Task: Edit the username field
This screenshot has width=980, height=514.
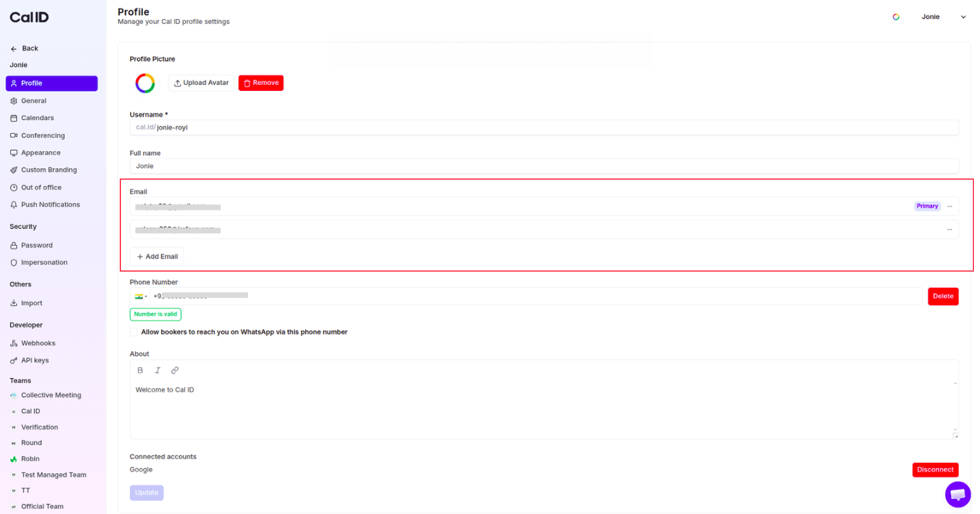Action: click(x=544, y=127)
